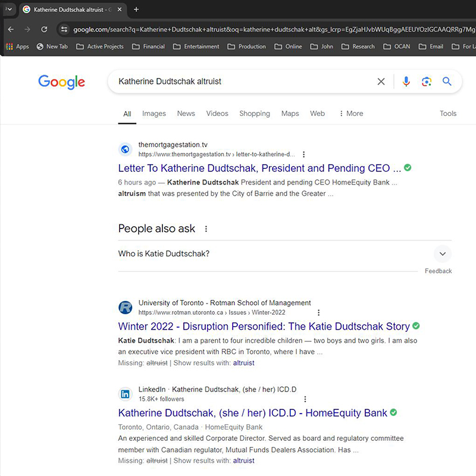Open the search Tools options

[x=448, y=114]
